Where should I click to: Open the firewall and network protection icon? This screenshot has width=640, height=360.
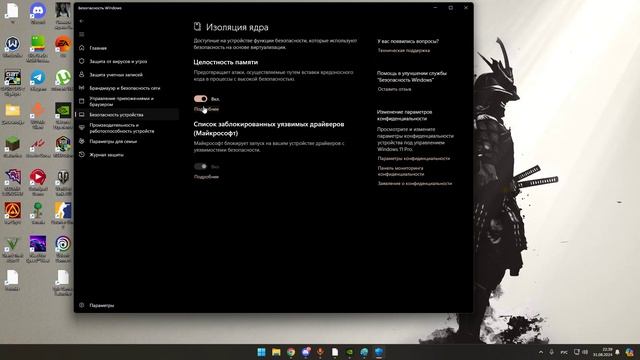(82, 88)
